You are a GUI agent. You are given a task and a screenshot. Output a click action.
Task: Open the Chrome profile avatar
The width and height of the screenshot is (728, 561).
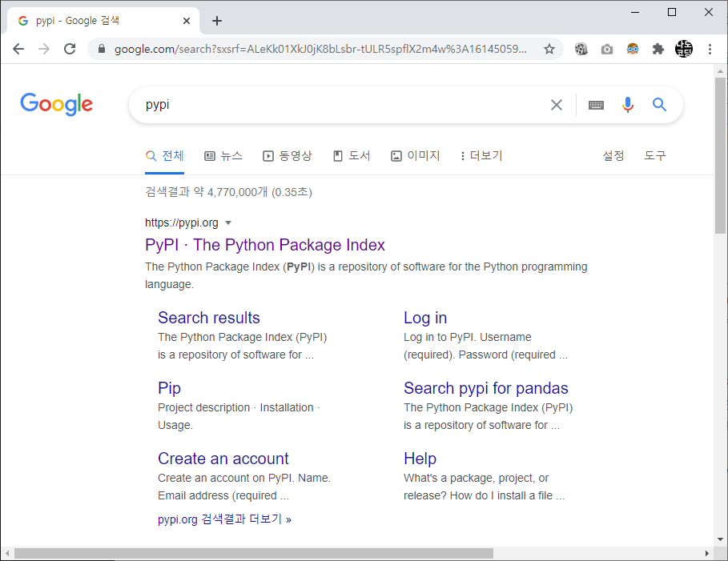684,49
